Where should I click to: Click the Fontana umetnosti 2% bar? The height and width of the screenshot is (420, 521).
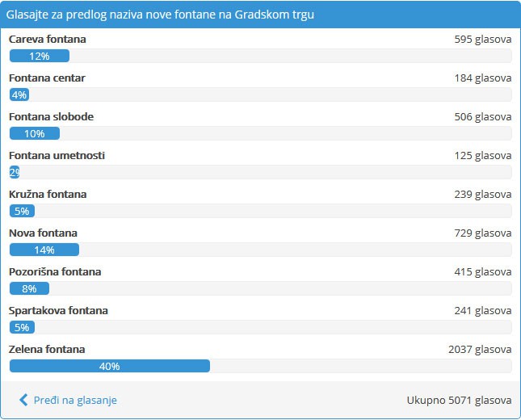coord(15,172)
